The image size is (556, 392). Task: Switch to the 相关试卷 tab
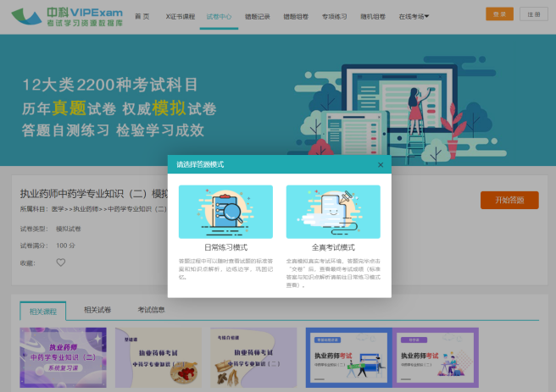click(x=97, y=310)
